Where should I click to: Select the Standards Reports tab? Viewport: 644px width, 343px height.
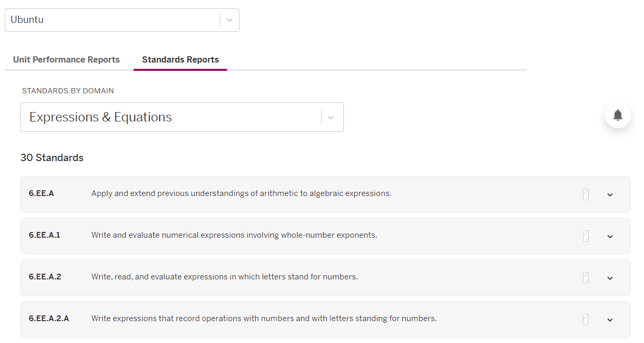pyautogui.click(x=180, y=59)
